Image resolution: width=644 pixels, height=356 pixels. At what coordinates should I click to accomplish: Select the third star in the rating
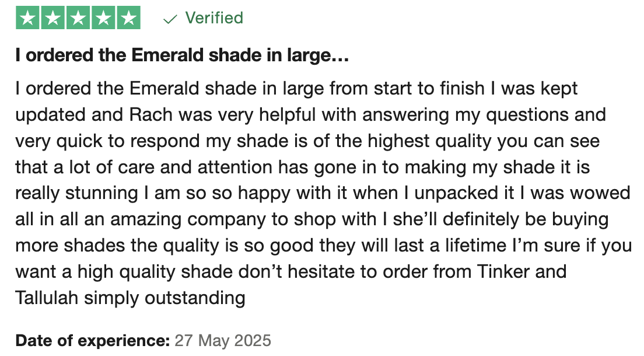pos(78,18)
